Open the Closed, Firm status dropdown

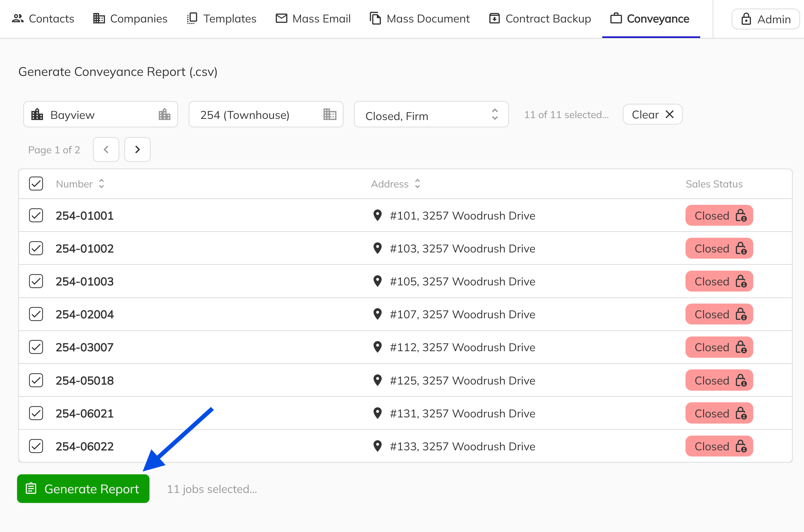(431, 115)
